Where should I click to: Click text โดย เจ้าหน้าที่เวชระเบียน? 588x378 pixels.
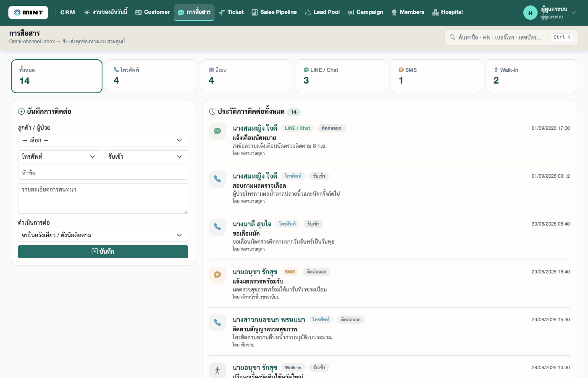pyautogui.click(x=256, y=297)
